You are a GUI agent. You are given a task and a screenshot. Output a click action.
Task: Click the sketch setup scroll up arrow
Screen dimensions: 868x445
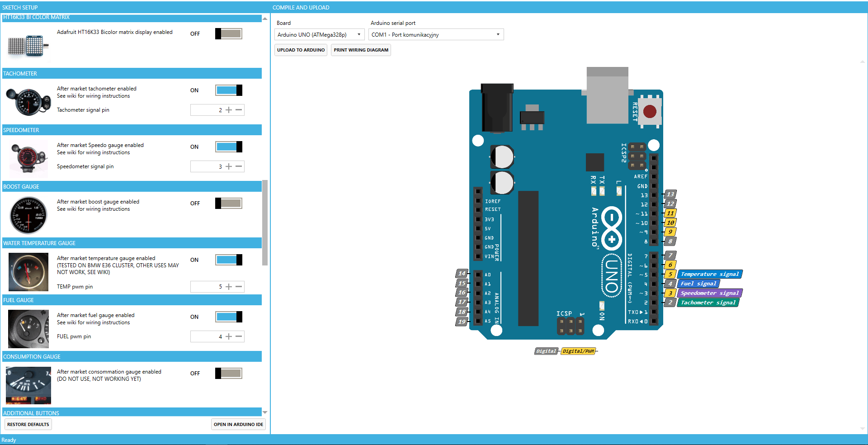pos(265,19)
